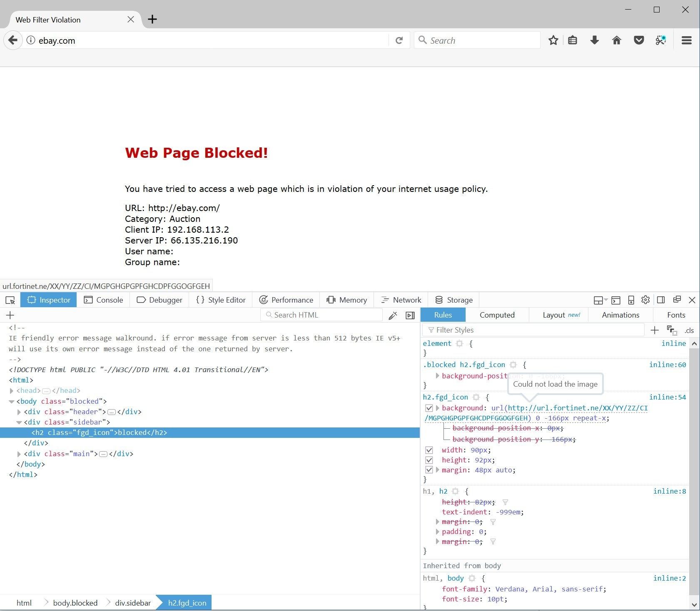Go back using the browser back arrow
Screen dimensions: 700x611
click(x=13, y=40)
